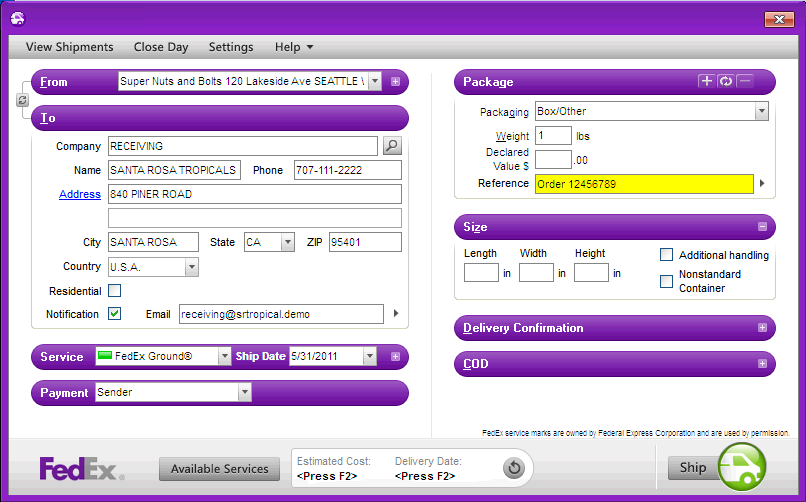Click the empty second address line field

pos(255,218)
